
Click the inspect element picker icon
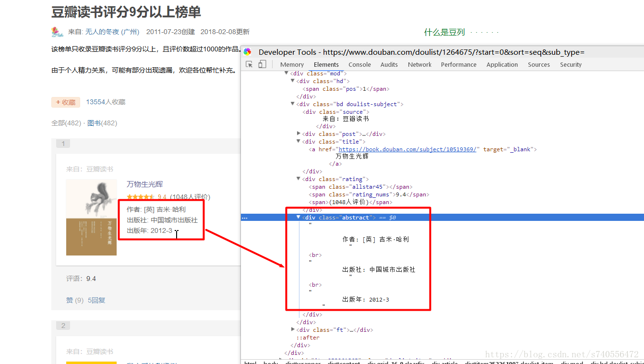point(249,64)
